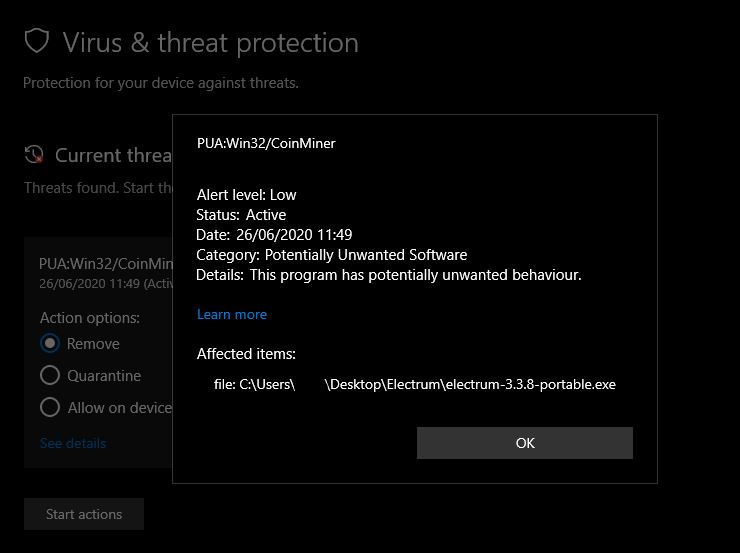
Task: Click the Affected items label
Action: tap(246, 354)
